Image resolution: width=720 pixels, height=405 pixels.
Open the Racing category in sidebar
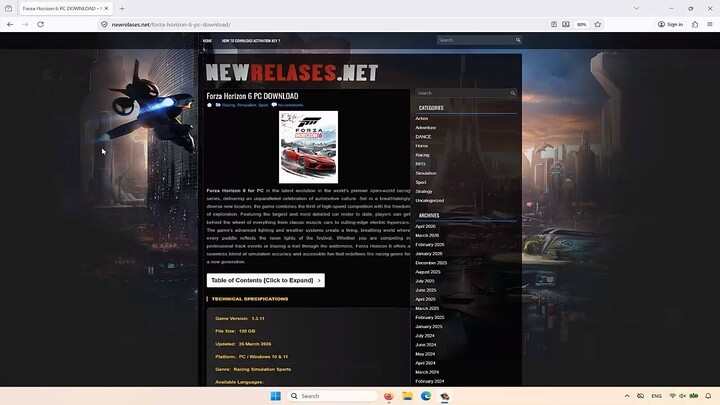coord(422,155)
